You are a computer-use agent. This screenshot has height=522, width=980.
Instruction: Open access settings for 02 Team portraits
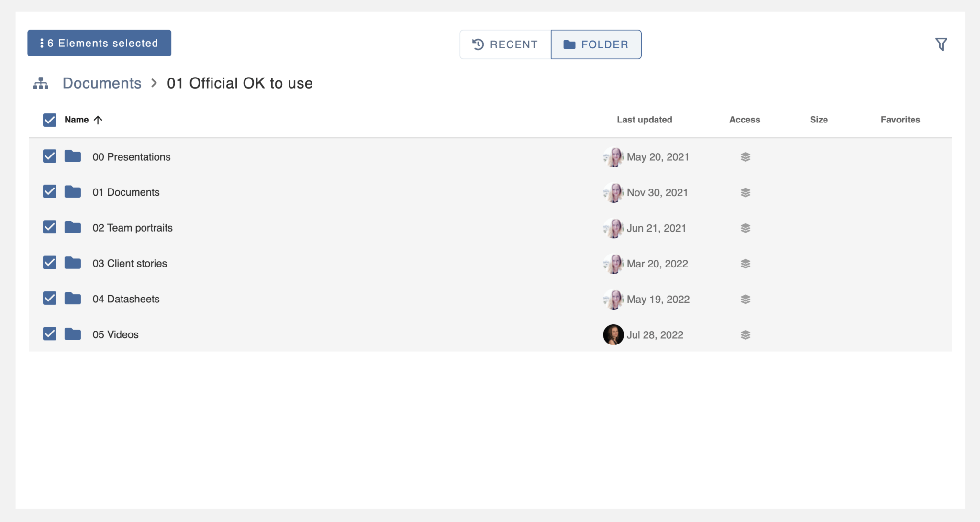pos(745,228)
